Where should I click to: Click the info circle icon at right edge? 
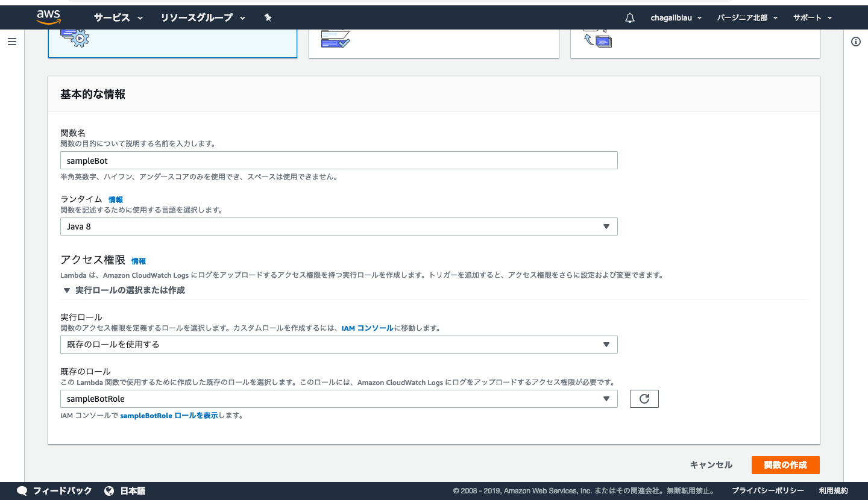pyautogui.click(x=856, y=42)
